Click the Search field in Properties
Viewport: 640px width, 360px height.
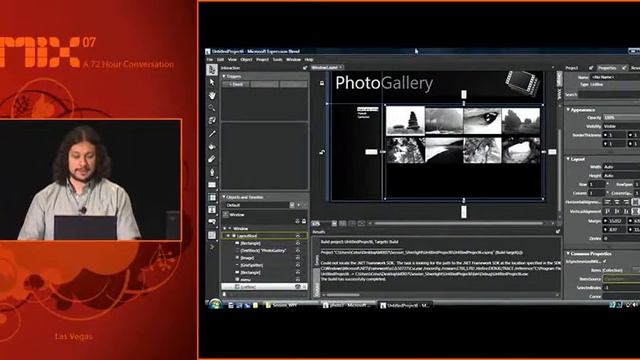tap(609, 94)
